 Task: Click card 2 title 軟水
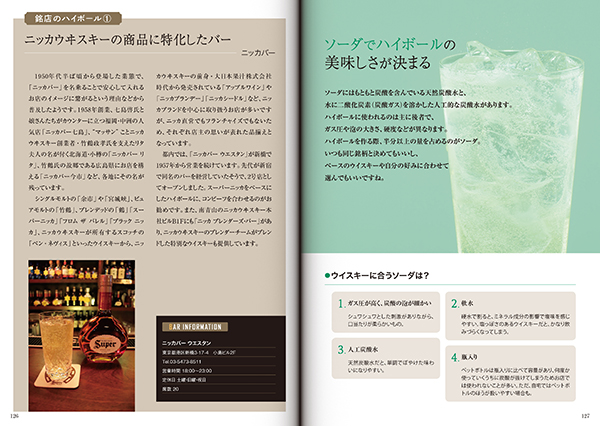click(467, 303)
